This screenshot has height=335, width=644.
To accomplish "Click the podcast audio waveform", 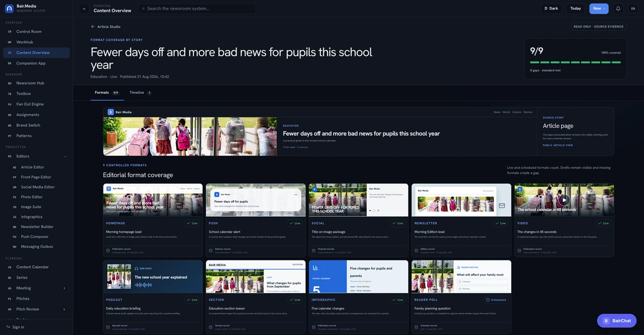I will click(x=143, y=285).
